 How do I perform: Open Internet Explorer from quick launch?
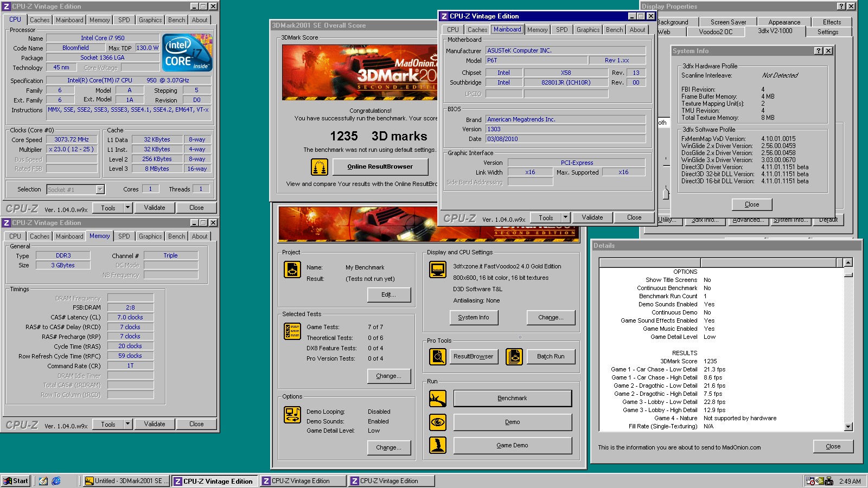(x=56, y=481)
